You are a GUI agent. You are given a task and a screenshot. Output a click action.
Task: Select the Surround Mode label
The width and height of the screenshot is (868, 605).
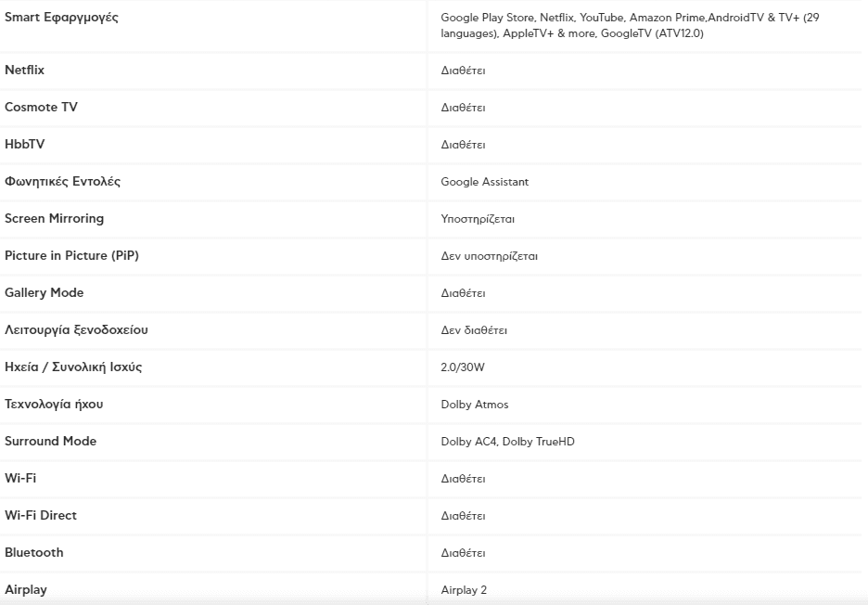[x=50, y=441]
